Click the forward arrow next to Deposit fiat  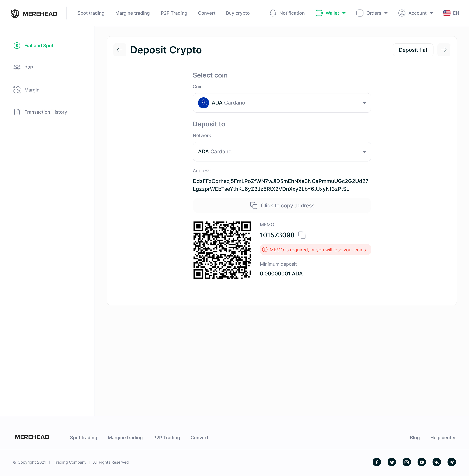click(x=444, y=50)
